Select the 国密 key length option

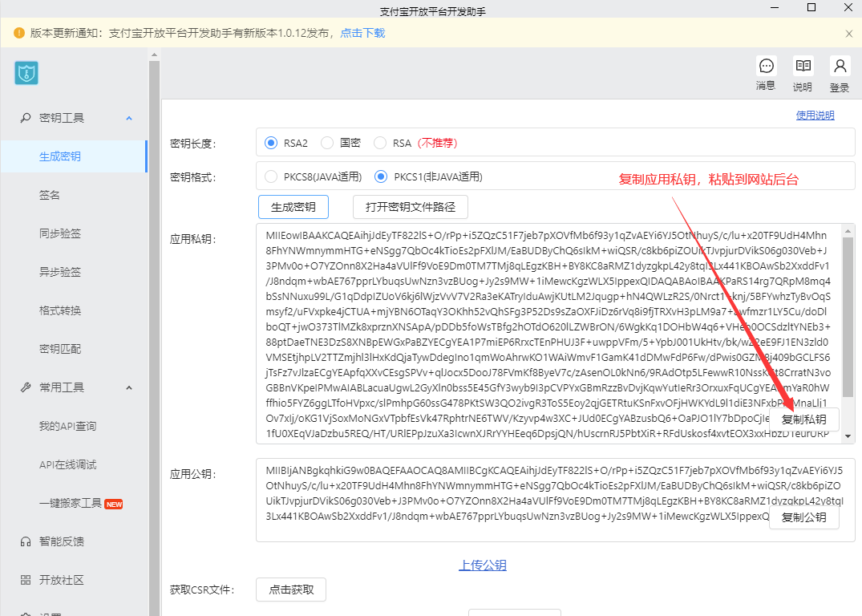point(327,143)
